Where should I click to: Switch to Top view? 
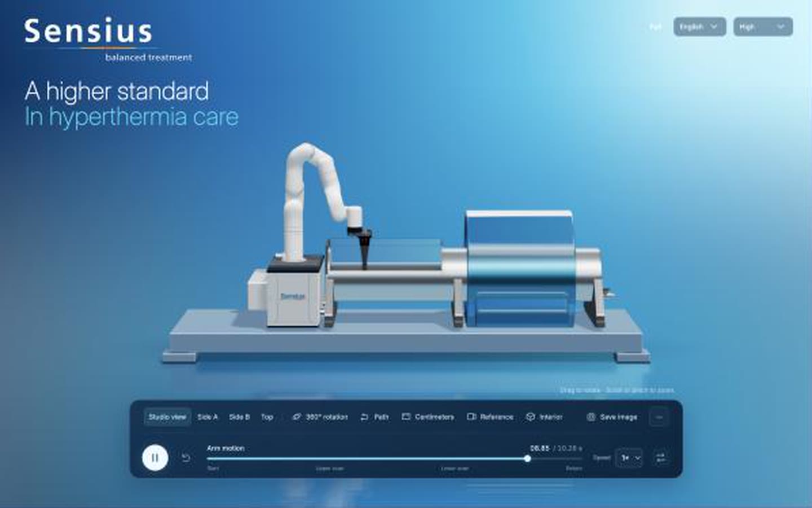pos(267,417)
